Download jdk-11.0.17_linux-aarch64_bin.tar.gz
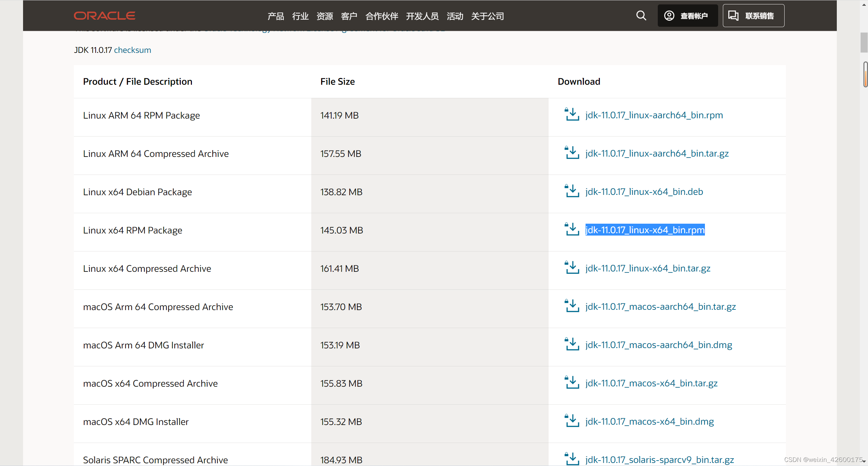Screen dimensions: 868x466 pyautogui.click(x=657, y=154)
